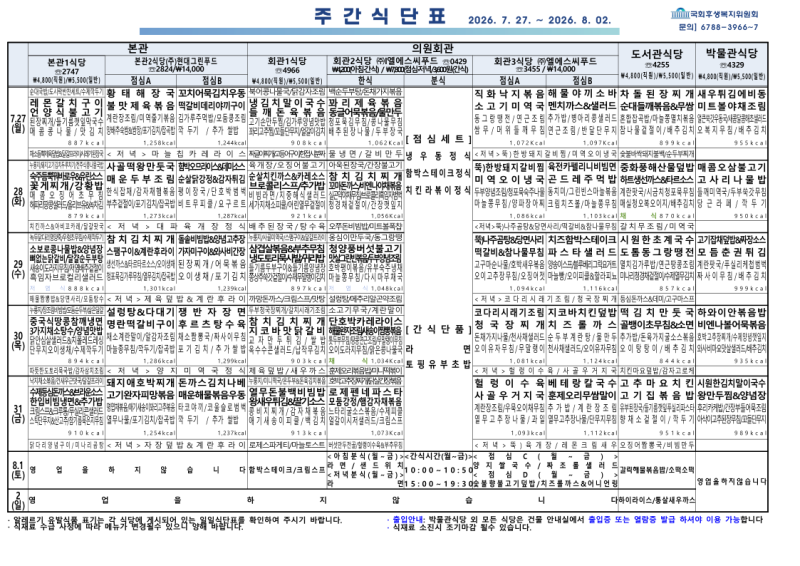Click the Saturday entry 함박스테이크/크림스프
Viewport: 800px width, 566px height.
click(287, 470)
